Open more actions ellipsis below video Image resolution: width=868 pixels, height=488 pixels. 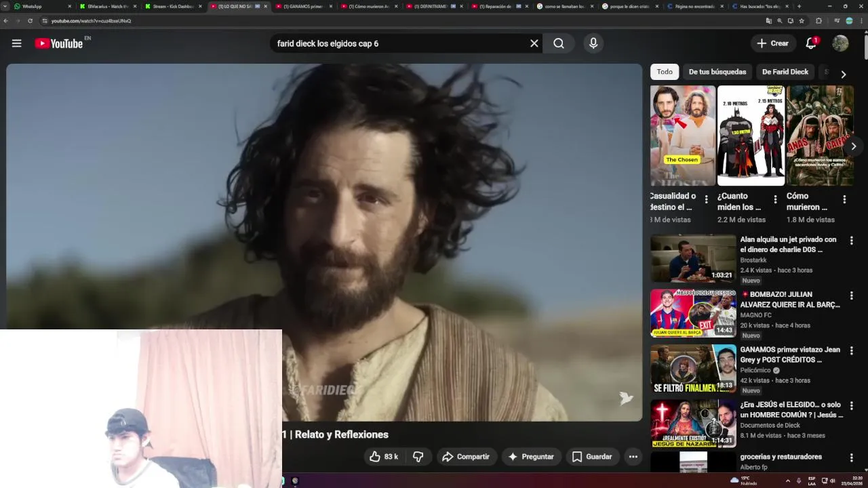[633, 457]
